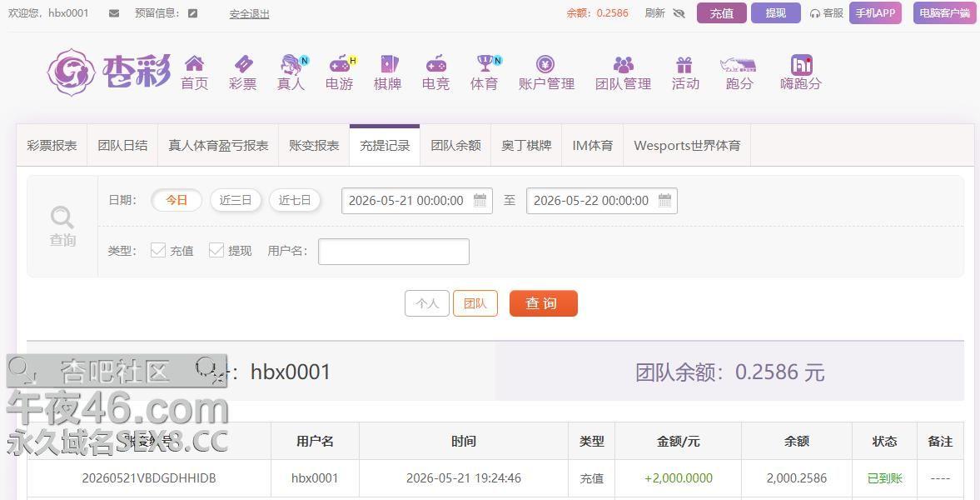Open the 团队余额 tab

point(455,145)
